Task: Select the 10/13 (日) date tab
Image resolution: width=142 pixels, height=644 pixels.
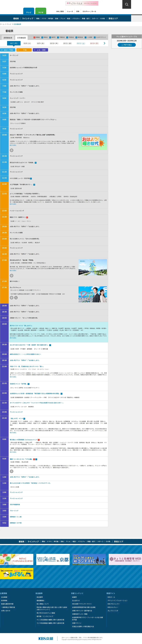Action: pos(94,43)
